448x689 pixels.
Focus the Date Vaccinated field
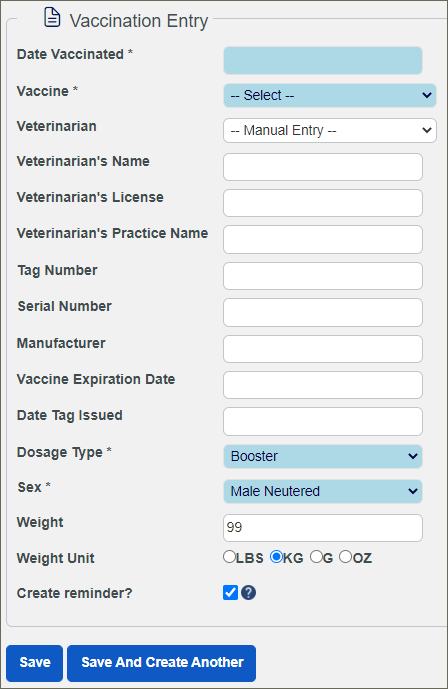pyautogui.click(x=323, y=61)
